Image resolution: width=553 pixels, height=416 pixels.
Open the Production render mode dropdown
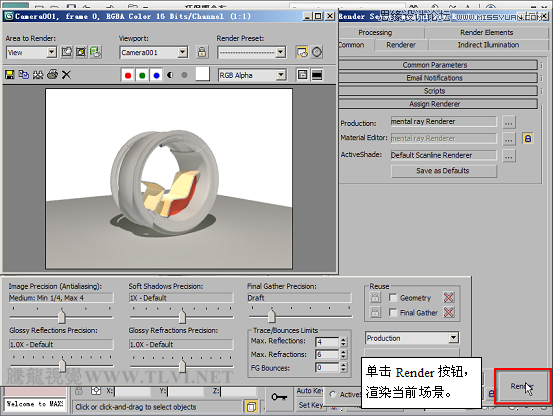pyautogui.click(x=454, y=338)
